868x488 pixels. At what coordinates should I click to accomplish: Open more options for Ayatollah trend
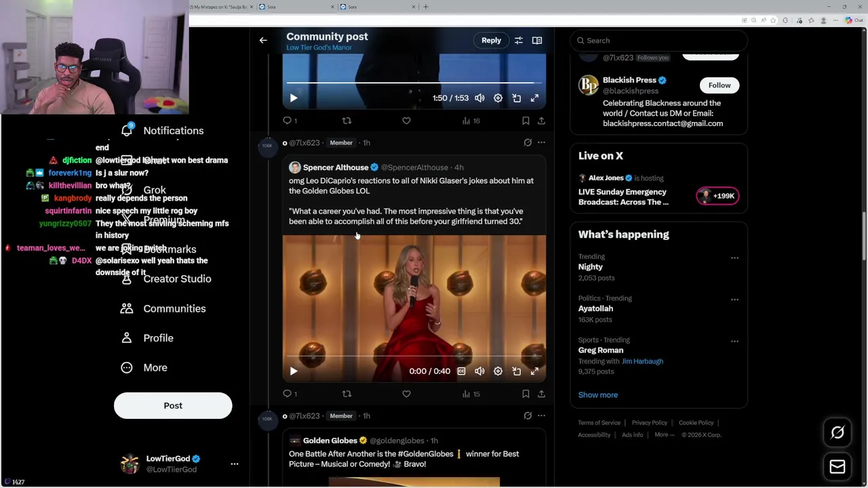point(734,300)
